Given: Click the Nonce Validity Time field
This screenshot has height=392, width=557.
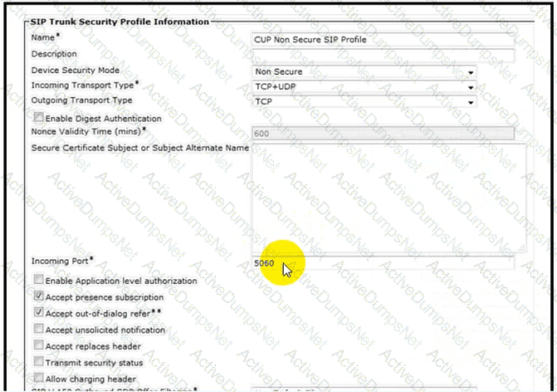Looking at the screenshot, I should pyautogui.click(x=382, y=133).
